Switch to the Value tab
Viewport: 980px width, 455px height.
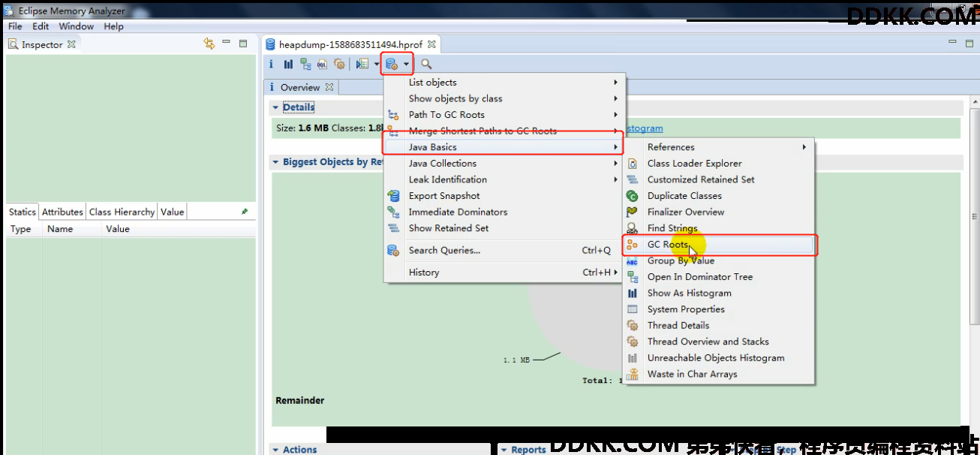pos(172,212)
